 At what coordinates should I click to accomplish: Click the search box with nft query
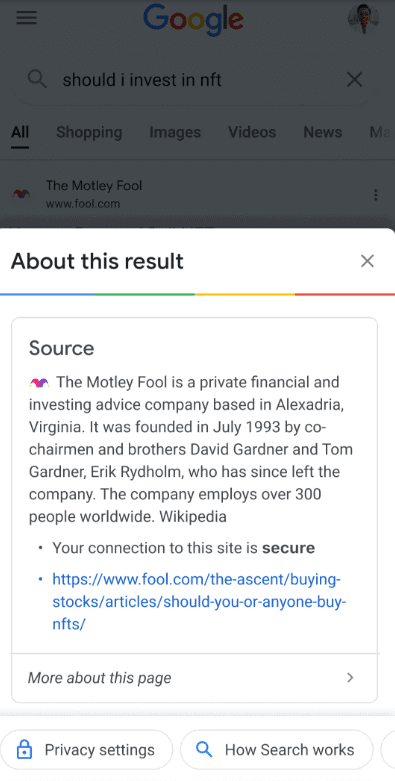194,79
